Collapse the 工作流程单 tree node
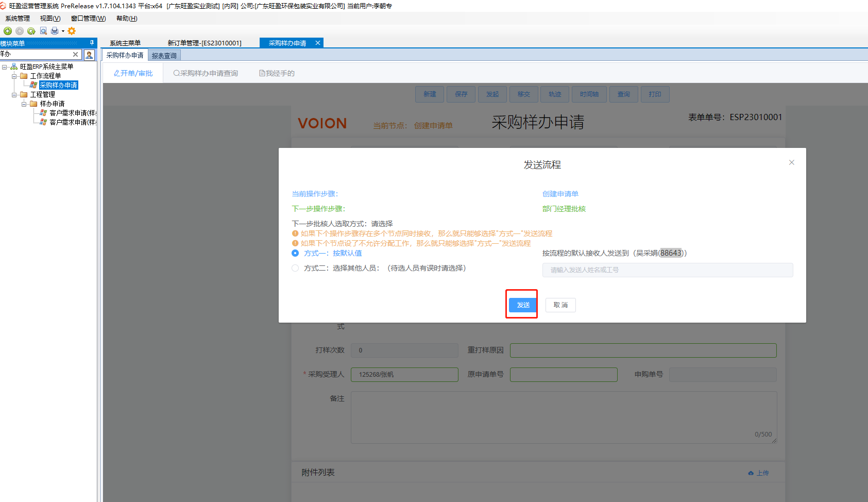This screenshot has height=502, width=868. tap(14, 76)
